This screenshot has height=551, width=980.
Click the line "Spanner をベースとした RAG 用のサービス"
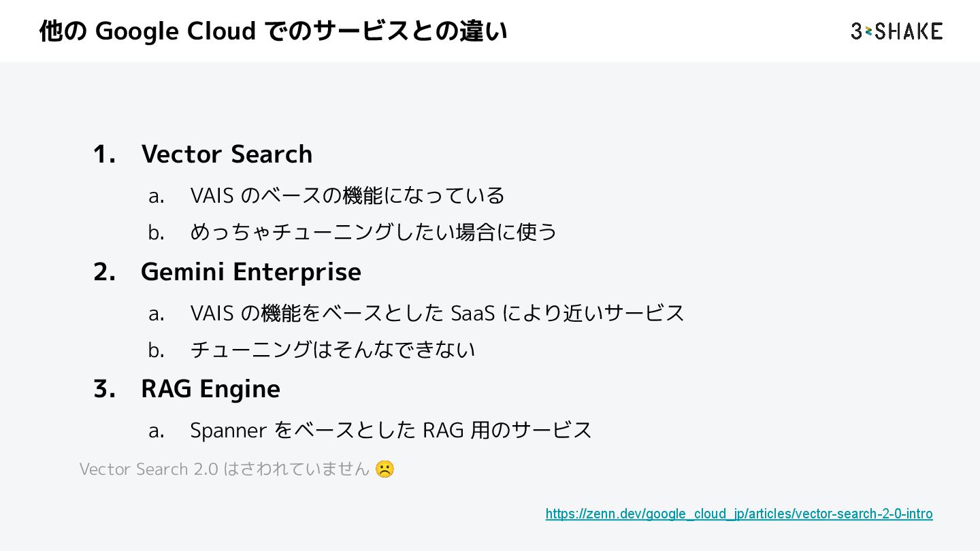pyautogui.click(x=391, y=431)
